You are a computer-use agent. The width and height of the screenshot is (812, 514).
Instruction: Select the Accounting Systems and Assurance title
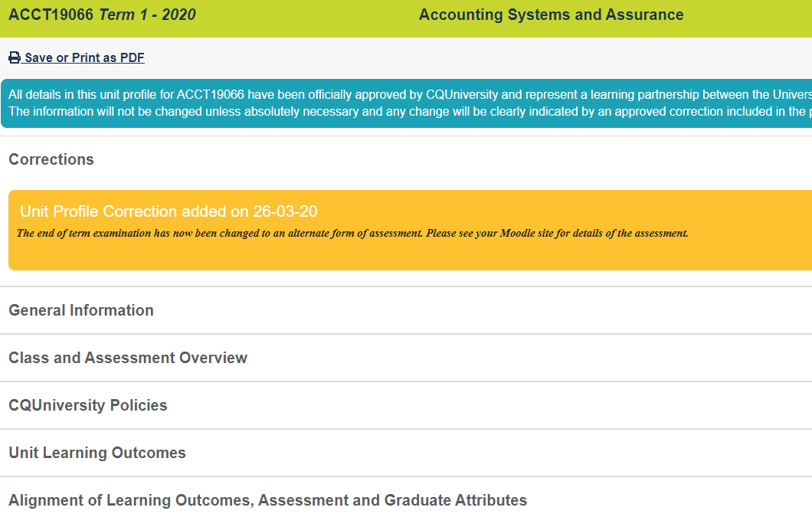pos(552,15)
